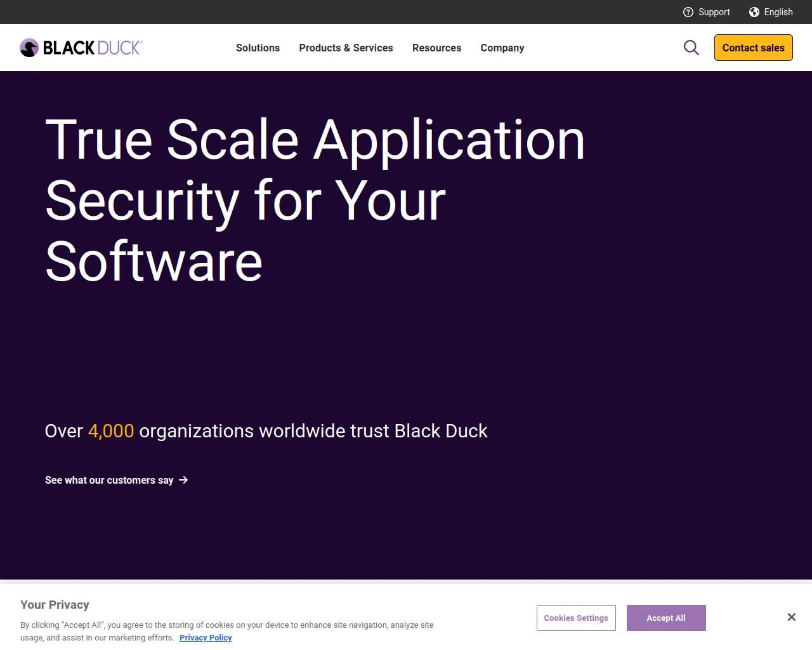Viewport: 812px width, 650px height.
Task: Open the search magnifier icon
Action: (691, 48)
